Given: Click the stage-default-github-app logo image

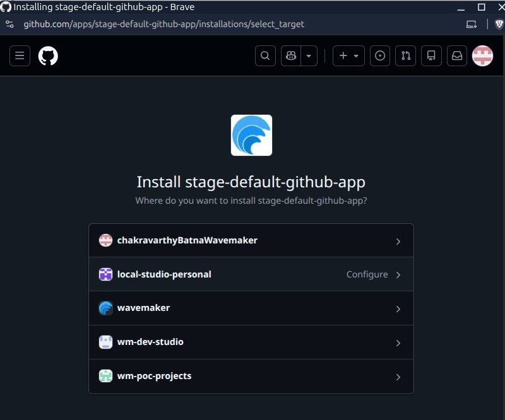Looking at the screenshot, I should [x=251, y=135].
